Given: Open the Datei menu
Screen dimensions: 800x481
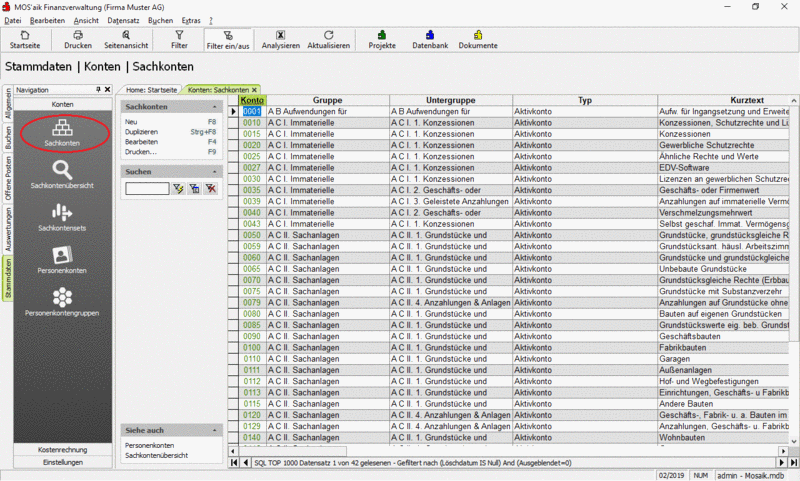Looking at the screenshot, I should tap(13, 20).
